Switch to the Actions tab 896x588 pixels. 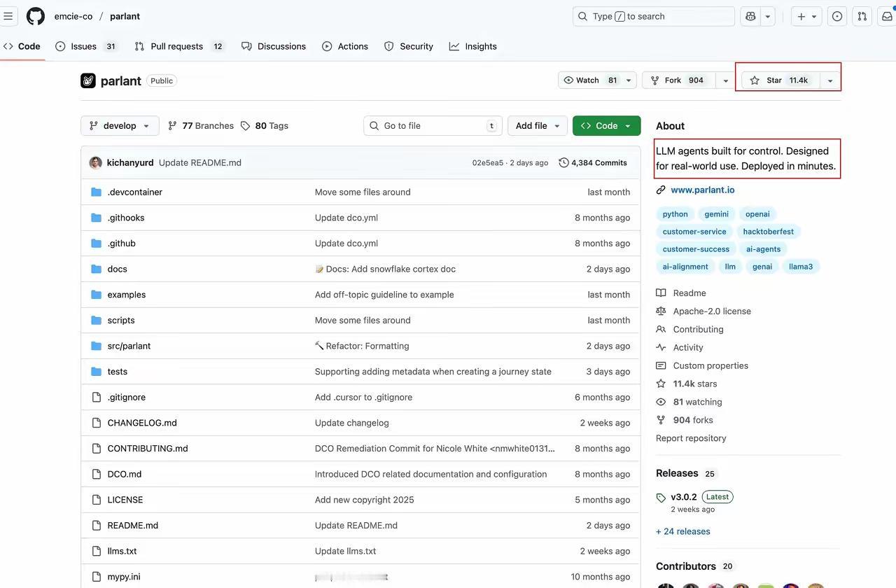click(345, 46)
